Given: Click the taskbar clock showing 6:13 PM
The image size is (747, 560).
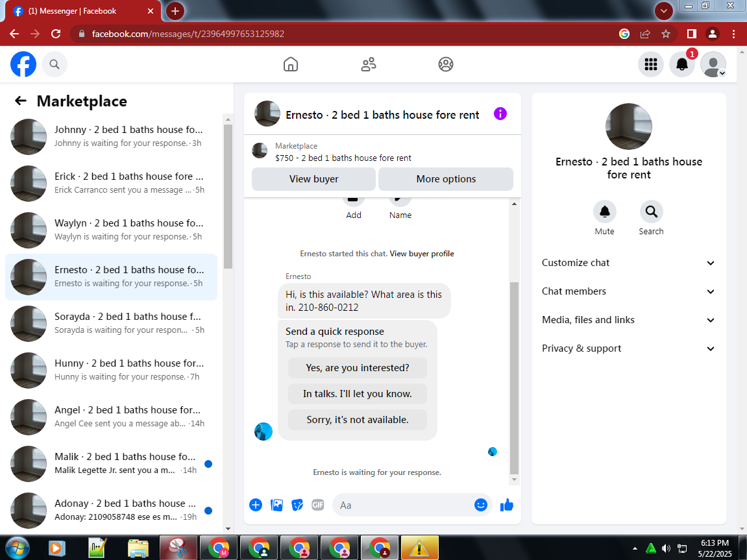Looking at the screenshot, I should point(714,548).
